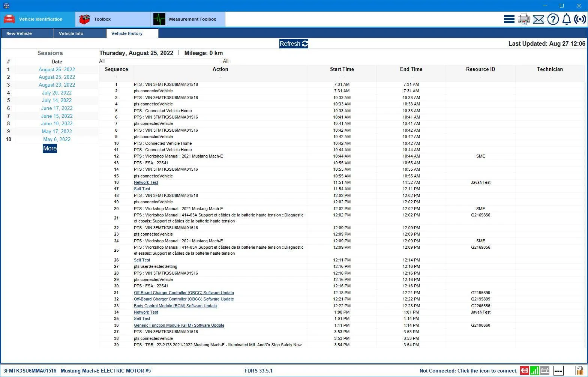Click the Start Time column header
The width and height of the screenshot is (588, 377).
342,69
